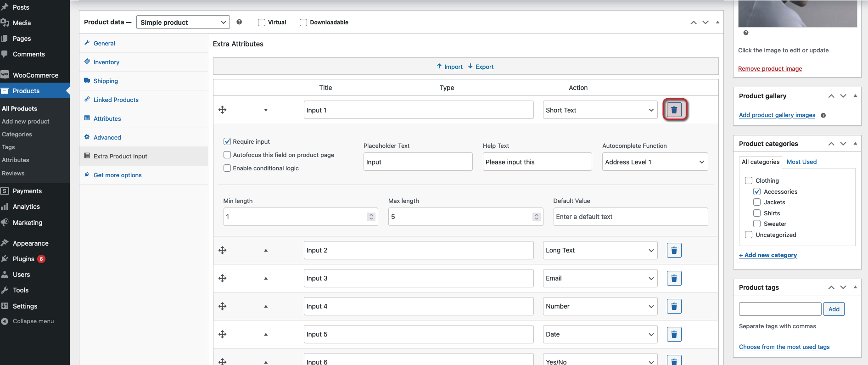Click the drag handle for Input 2
Viewport: 868px width, 365px height.
click(223, 250)
